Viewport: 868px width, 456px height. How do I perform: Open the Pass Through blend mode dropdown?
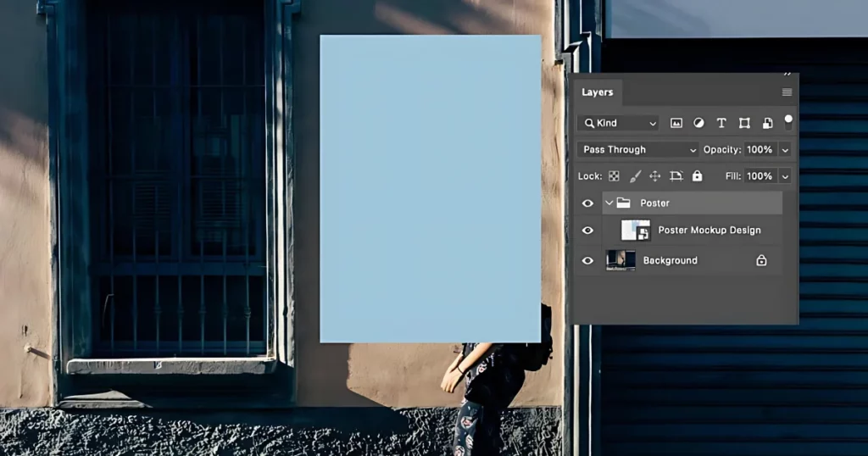637,149
